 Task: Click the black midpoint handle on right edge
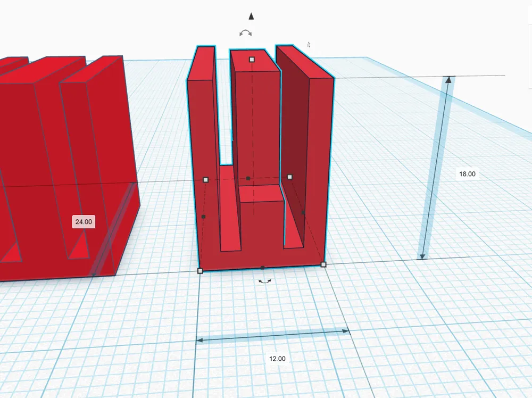coord(303,212)
